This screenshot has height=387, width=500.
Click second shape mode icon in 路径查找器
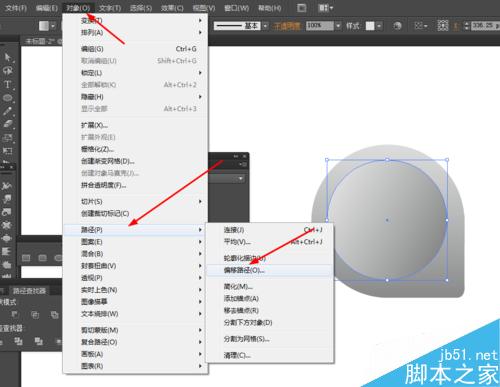pos(35,314)
